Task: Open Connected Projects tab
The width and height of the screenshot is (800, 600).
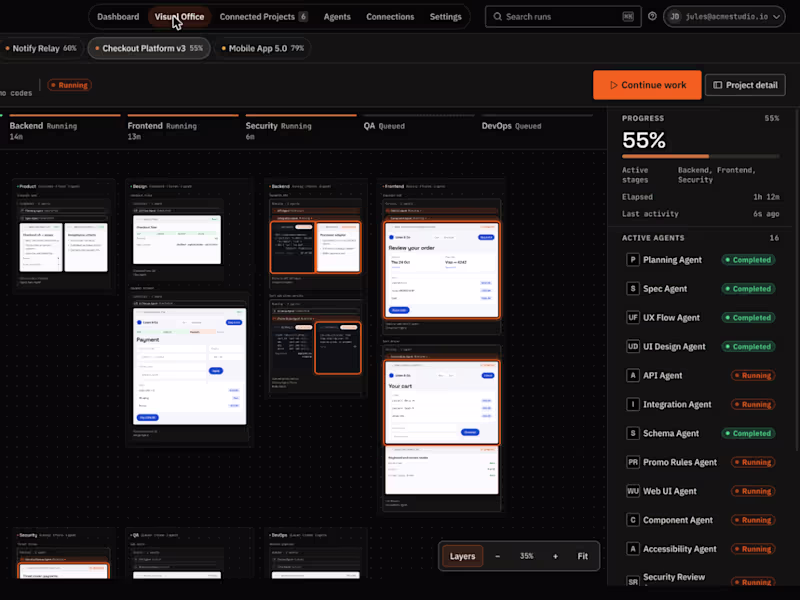Action: click(263, 17)
